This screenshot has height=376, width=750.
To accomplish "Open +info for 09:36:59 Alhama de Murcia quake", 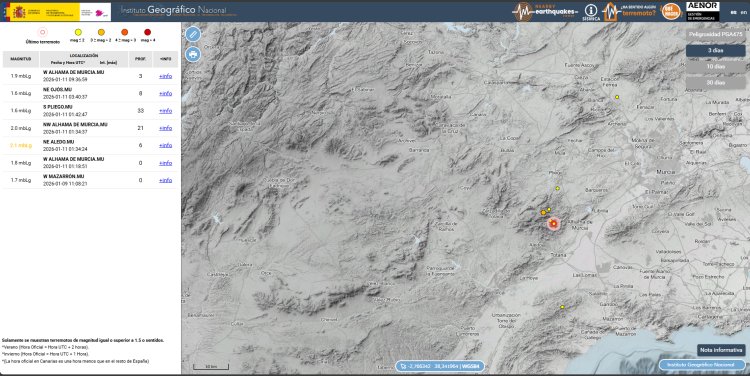I will pyautogui.click(x=165, y=76).
